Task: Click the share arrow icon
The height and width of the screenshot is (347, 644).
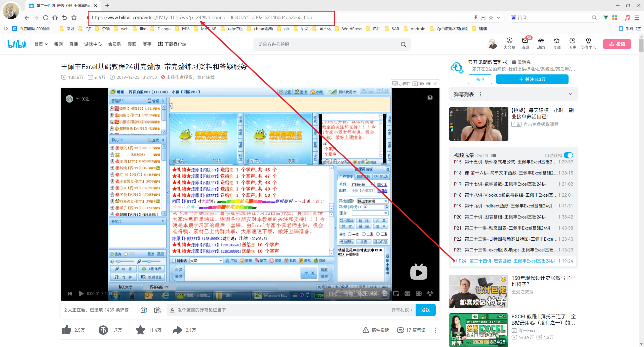Action: (177, 330)
